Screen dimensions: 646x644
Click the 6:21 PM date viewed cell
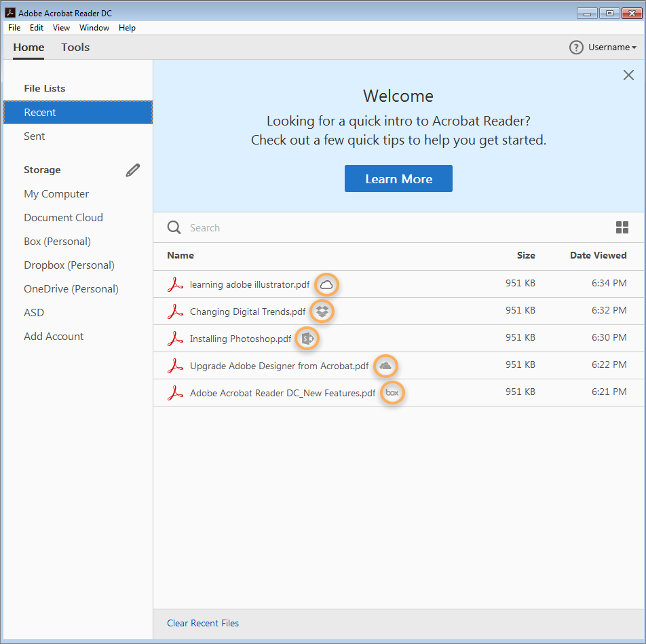(609, 392)
